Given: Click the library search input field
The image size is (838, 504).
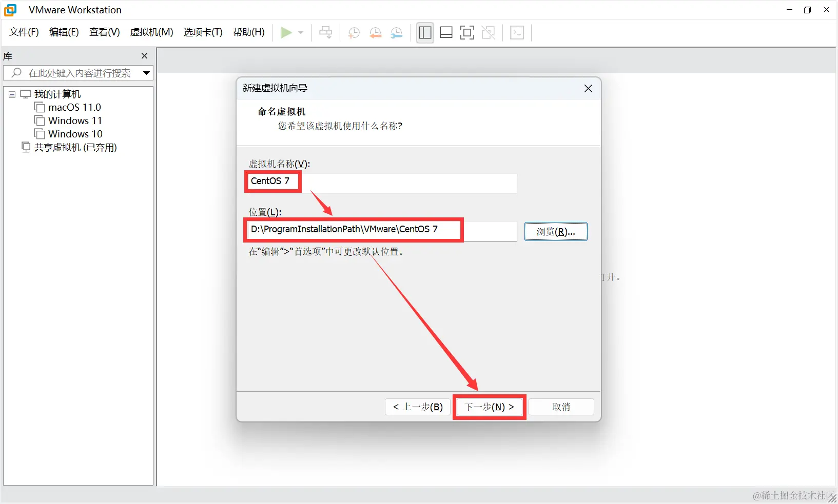Looking at the screenshot, I should coord(79,73).
